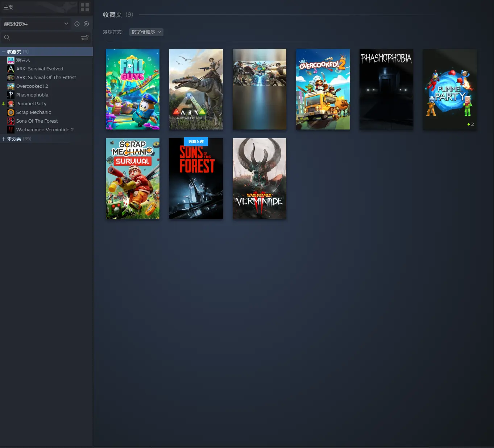Select Phasmophobia in the list
This screenshot has height=448, width=494.
click(x=46, y=95)
